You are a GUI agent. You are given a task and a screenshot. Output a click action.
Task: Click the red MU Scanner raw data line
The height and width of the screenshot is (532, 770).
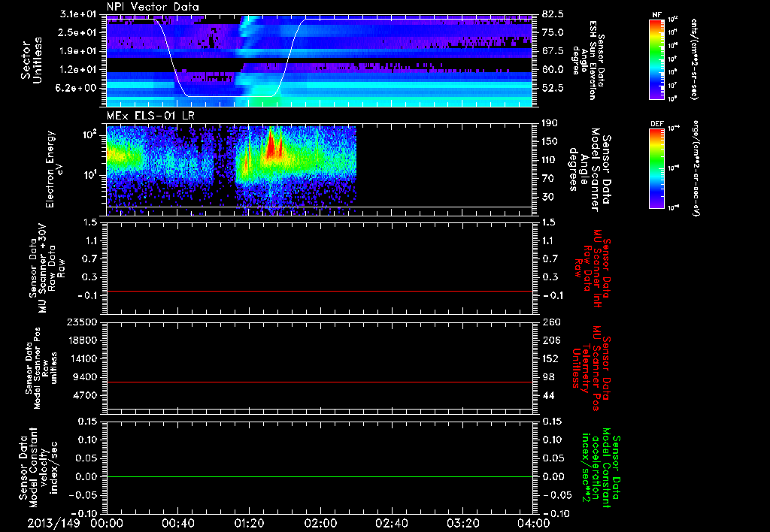(319, 291)
